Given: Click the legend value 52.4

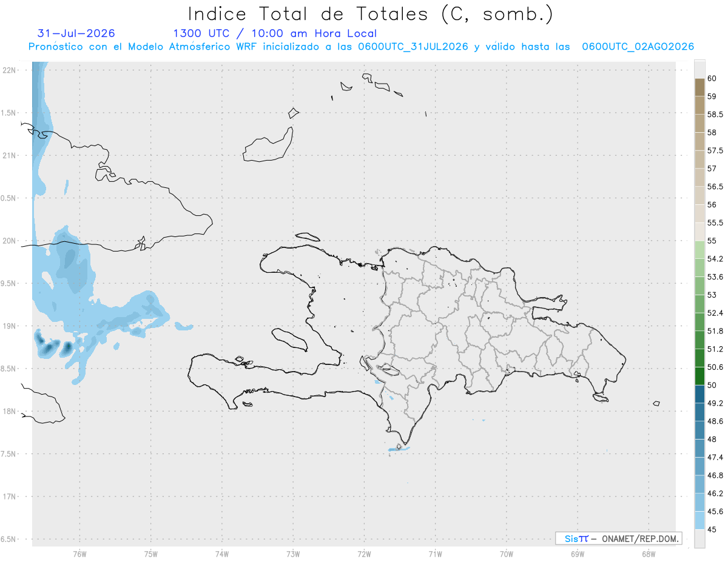Looking at the screenshot, I should click(715, 313).
